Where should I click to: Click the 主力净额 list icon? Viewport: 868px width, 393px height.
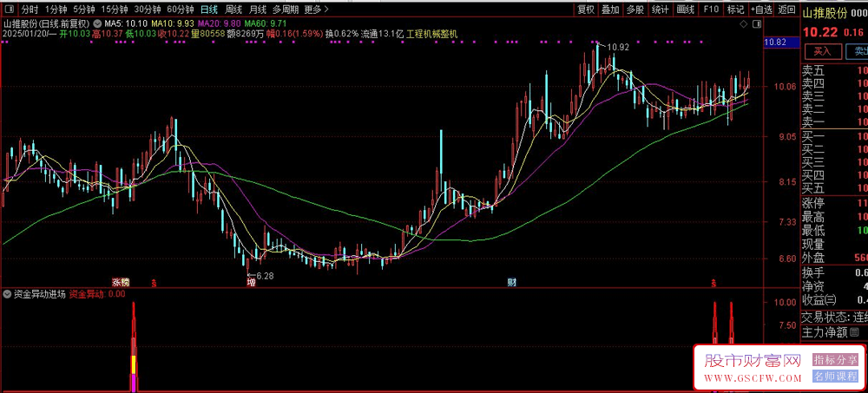coord(854,332)
